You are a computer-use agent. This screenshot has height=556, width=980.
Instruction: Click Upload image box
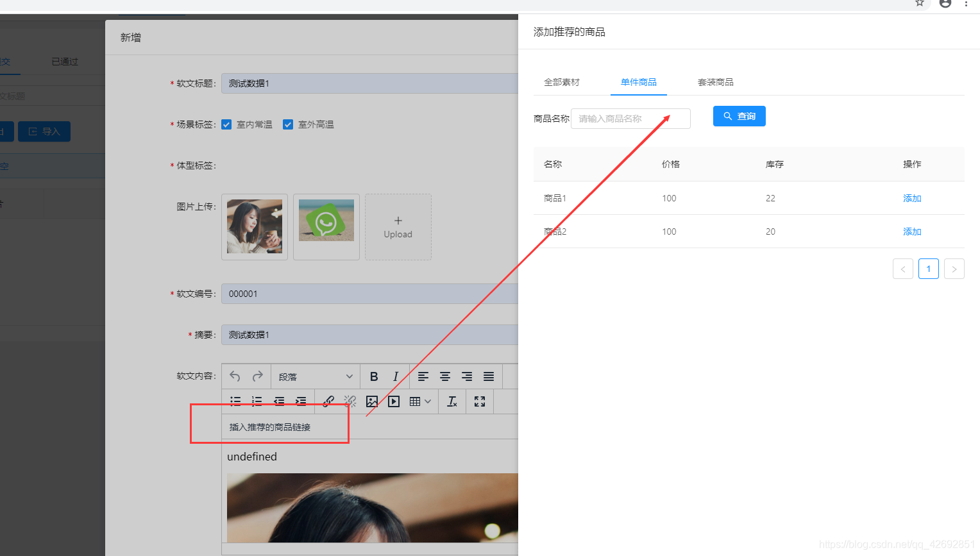pos(398,227)
